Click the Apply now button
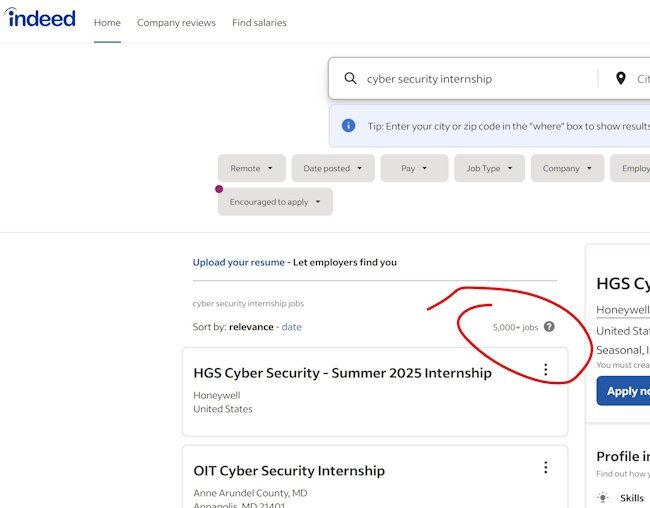The width and height of the screenshot is (650, 508). click(624, 391)
